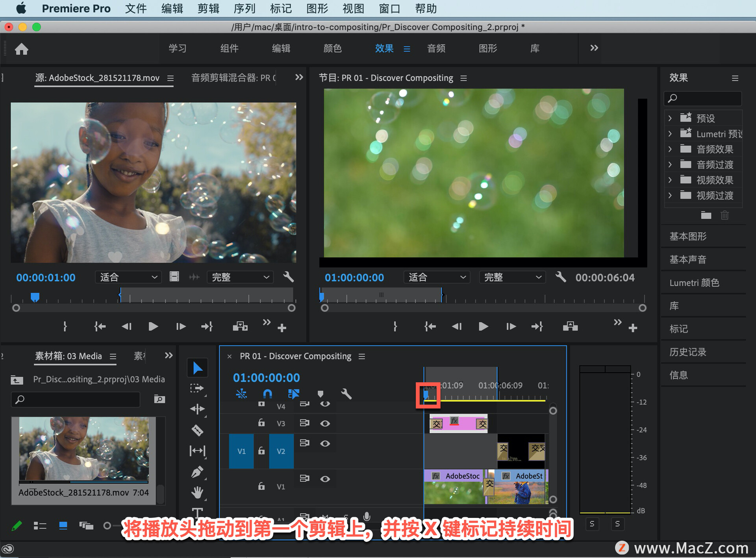The height and width of the screenshot is (558, 756).
Task: Click source monitor blue playhead
Action: click(35, 297)
